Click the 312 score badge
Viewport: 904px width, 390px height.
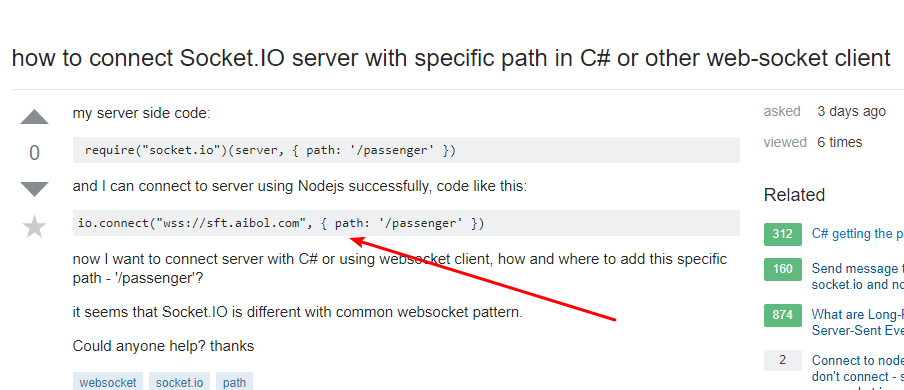click(x=782, y=234)
